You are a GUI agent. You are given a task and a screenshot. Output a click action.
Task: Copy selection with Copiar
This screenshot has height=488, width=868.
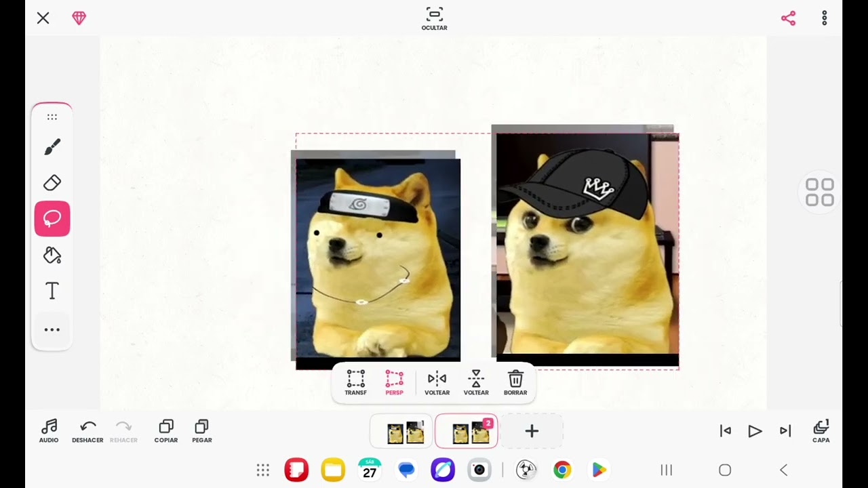166,431
